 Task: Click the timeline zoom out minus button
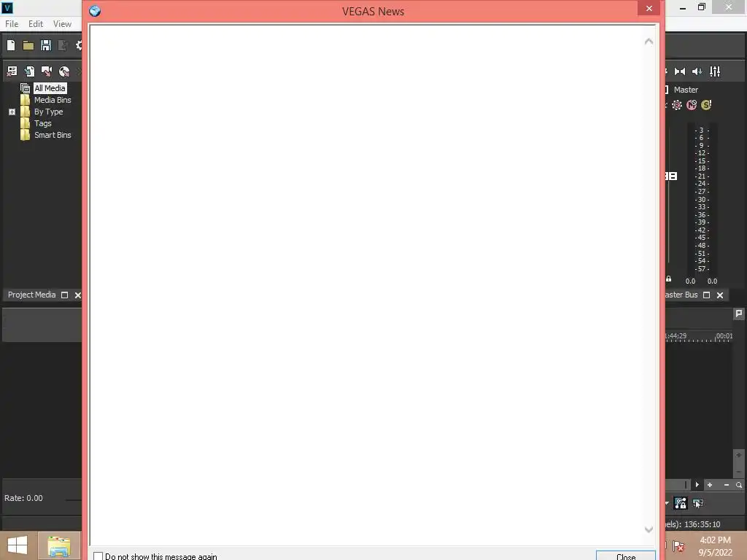[x=726, y=485]
